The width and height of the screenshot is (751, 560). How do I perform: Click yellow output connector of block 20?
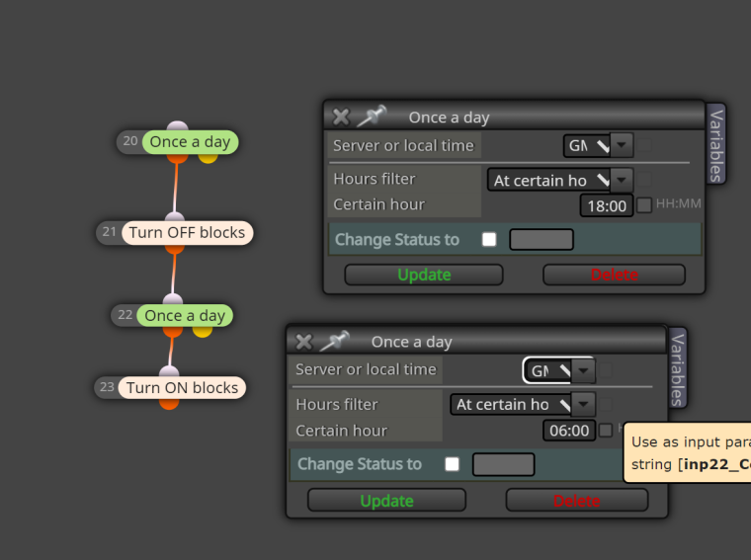[208, 158]
